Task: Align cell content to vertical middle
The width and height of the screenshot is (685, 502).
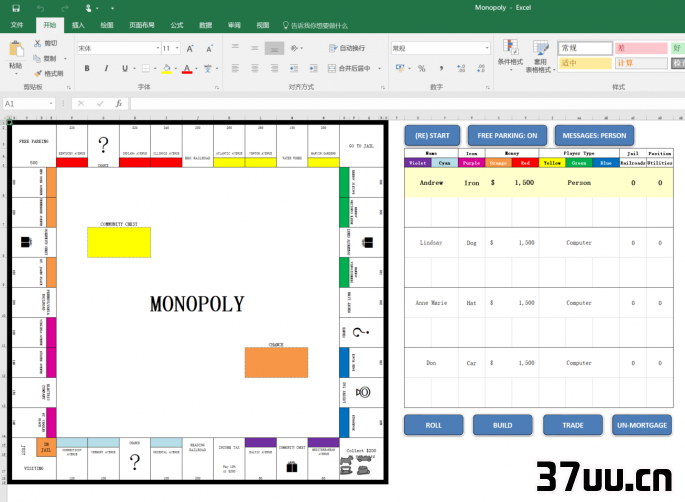Action: 255,47
